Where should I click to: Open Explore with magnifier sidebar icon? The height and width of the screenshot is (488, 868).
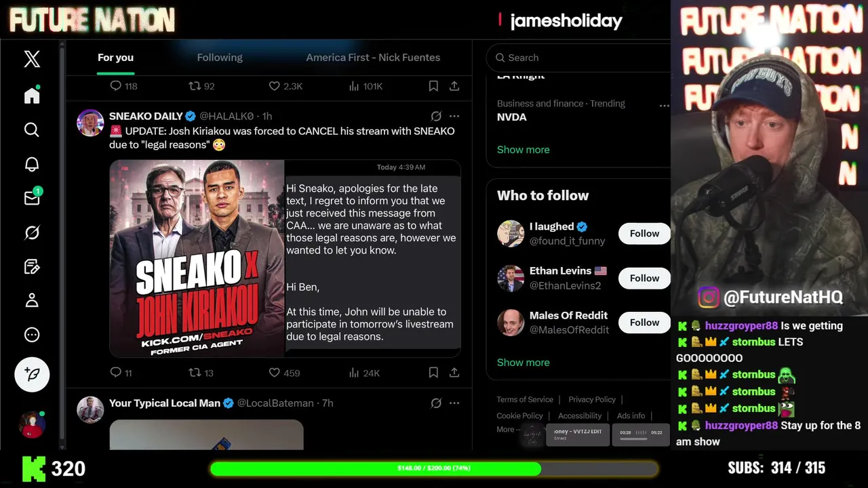pos(32,129)
